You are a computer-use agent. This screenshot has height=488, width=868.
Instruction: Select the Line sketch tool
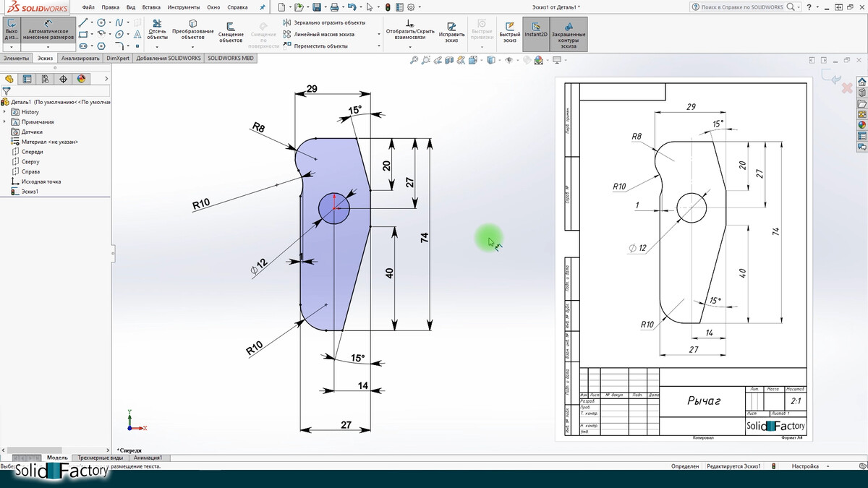coord(84,22)
